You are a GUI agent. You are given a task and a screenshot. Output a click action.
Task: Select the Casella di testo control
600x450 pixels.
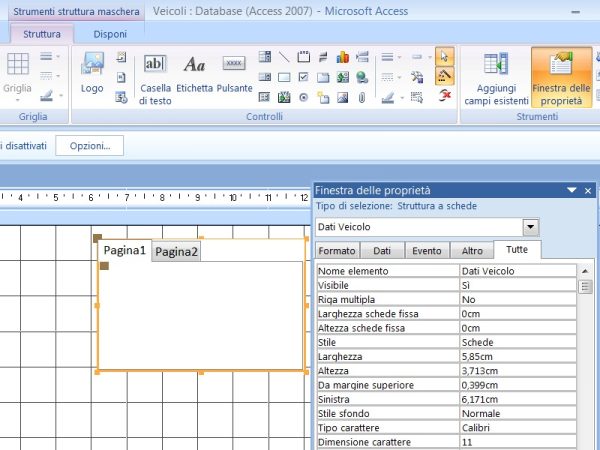click(x=155, y=80)
